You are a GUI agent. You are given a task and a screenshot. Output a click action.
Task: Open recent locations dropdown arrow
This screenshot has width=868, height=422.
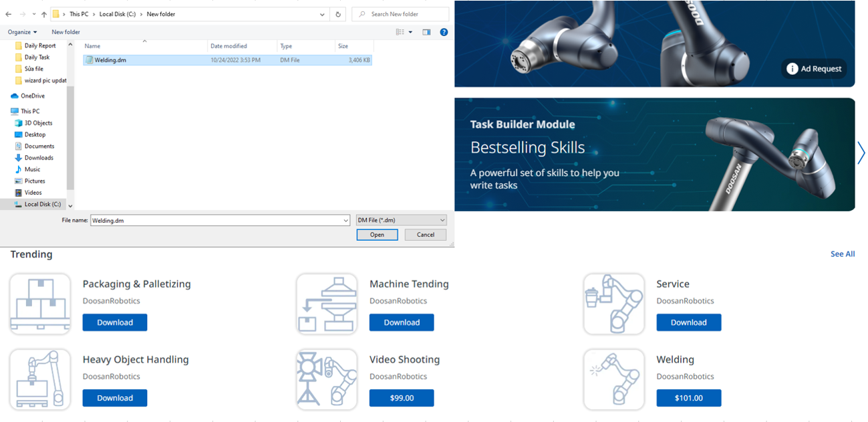[33, 15]
